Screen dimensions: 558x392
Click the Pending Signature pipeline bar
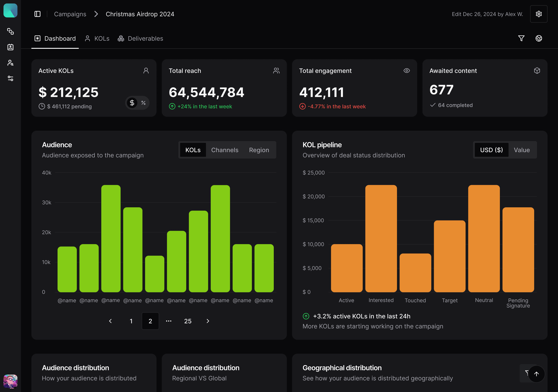tap(518, 250)
